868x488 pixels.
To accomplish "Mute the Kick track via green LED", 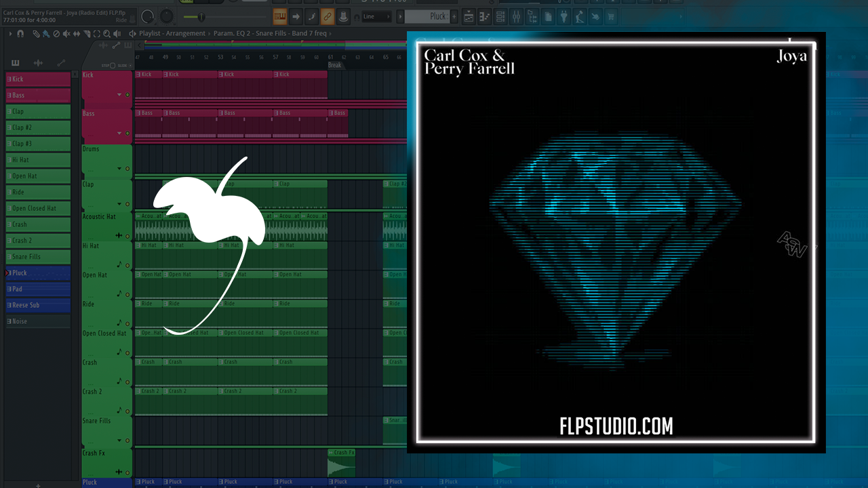I will (x=127, y=95).
